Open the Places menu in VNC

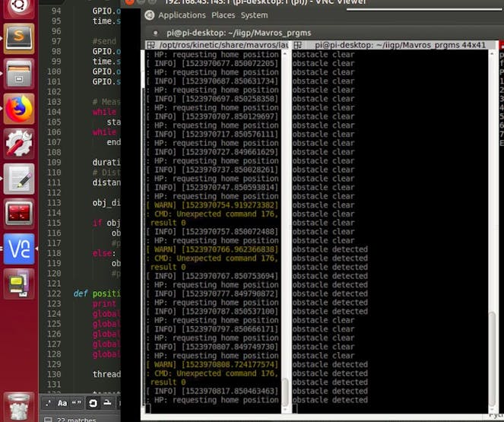(x=223, y=15)
